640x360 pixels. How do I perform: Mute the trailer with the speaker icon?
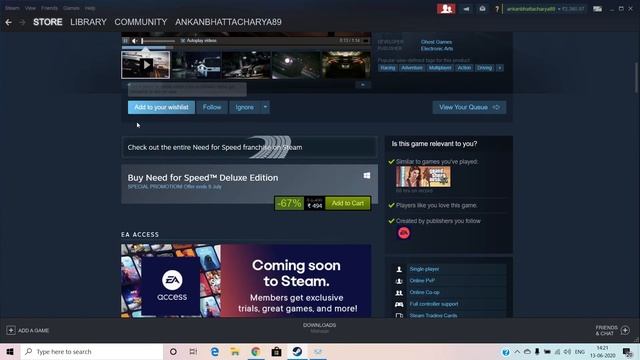[134, 41]
